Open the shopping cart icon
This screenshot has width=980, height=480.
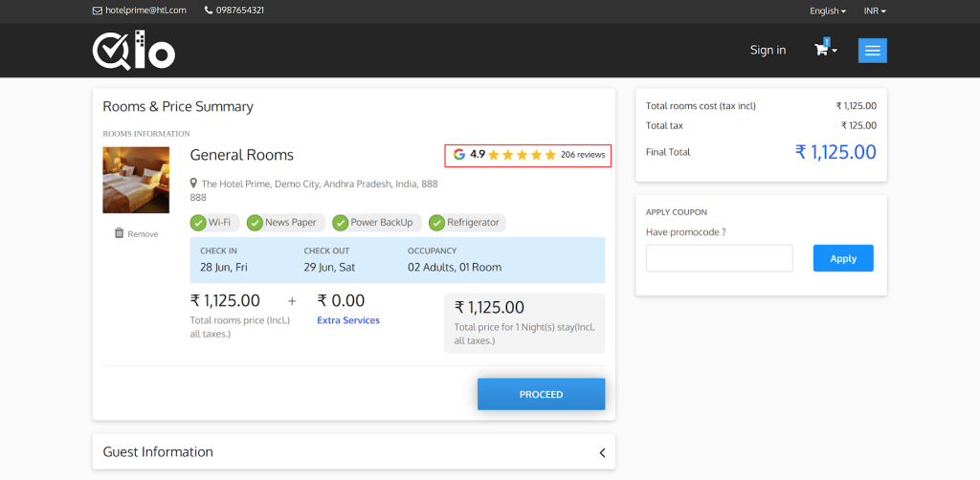tap(821, 50)
